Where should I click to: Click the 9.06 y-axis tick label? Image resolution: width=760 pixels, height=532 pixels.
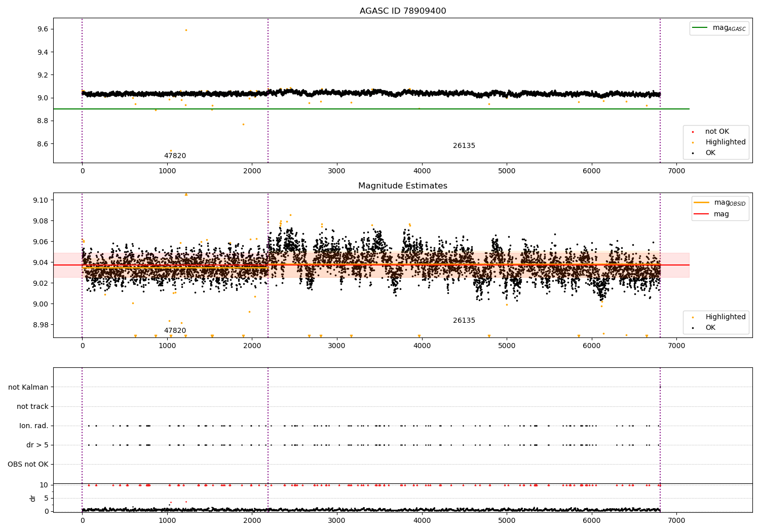click(x=40, y=242)
